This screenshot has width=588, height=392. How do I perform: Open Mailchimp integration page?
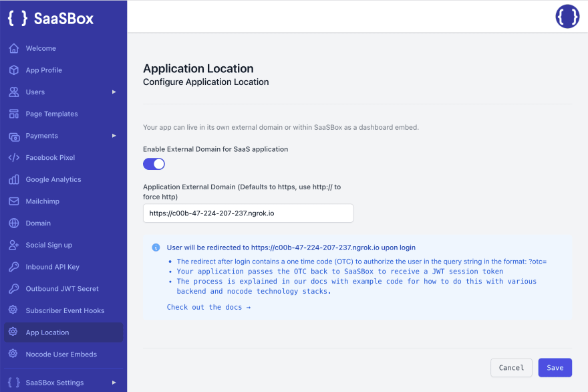coord(63,201)
